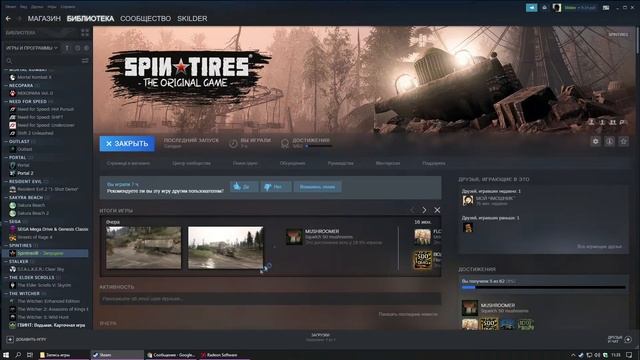The height and width of the screenshot is (360, 640).
Task: Go to the МАГАЗИН tab
Action: 44,19
